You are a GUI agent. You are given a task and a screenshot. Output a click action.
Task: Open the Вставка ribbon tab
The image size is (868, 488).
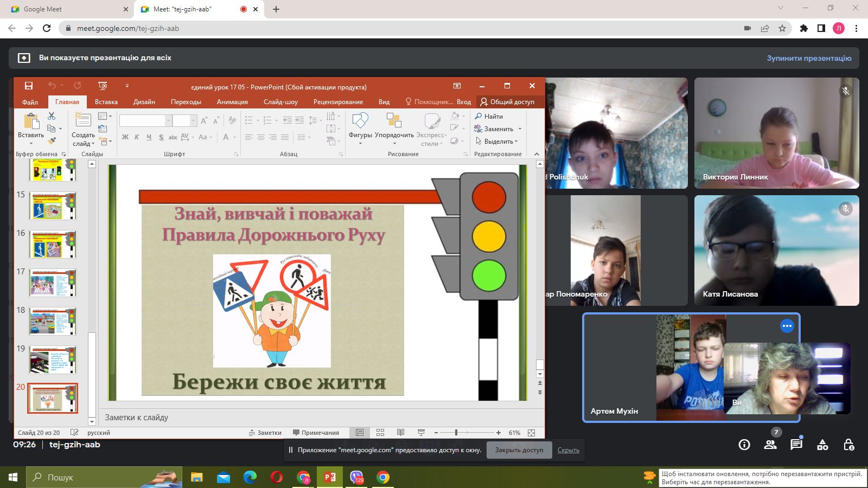click(106, 102)
